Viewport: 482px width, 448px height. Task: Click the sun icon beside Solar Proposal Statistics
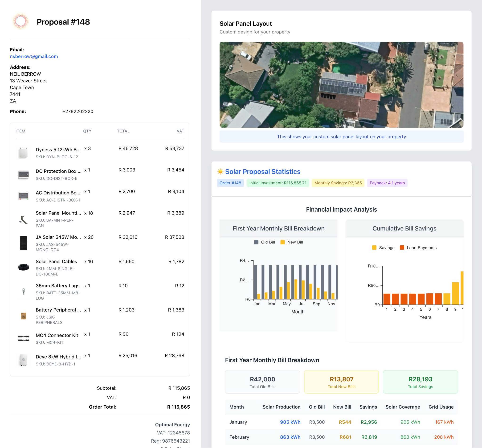coord(220,171)
